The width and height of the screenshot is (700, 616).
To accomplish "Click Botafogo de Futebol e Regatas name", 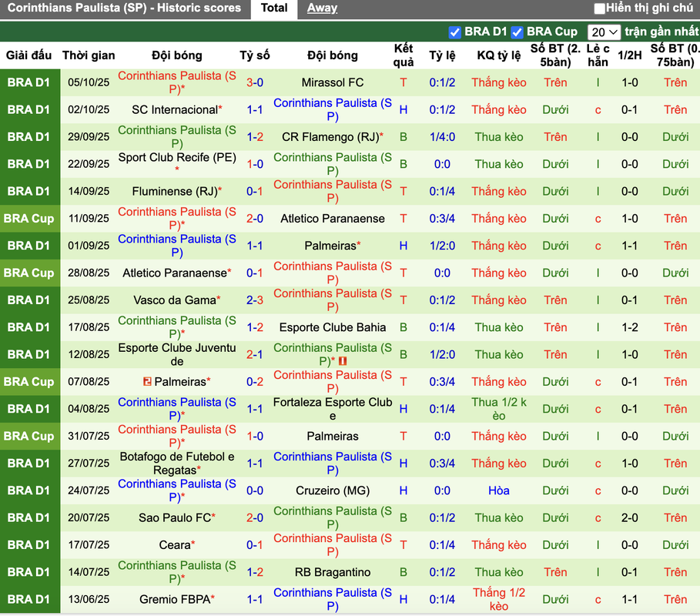I will tap(177, 464).
